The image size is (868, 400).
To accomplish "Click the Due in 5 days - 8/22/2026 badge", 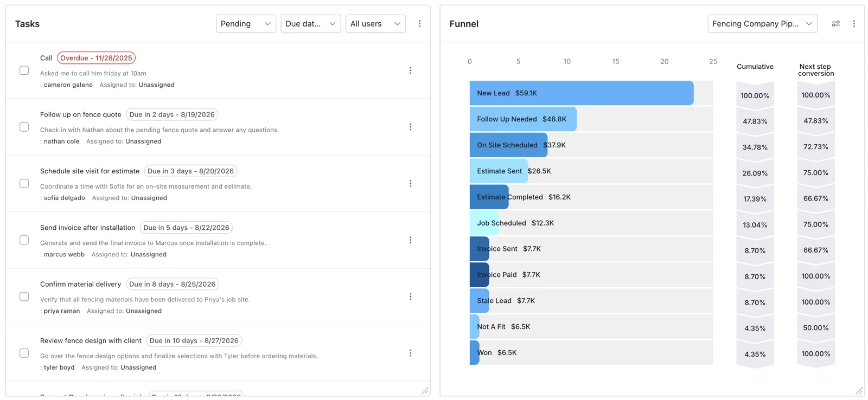I will [186, 228].
